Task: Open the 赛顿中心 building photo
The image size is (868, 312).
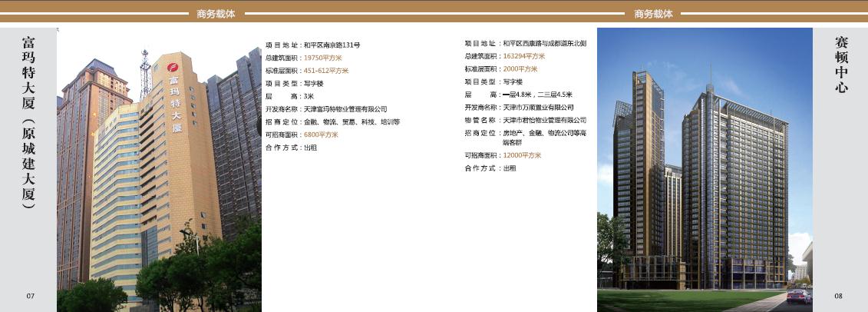Action: point(704,169)
